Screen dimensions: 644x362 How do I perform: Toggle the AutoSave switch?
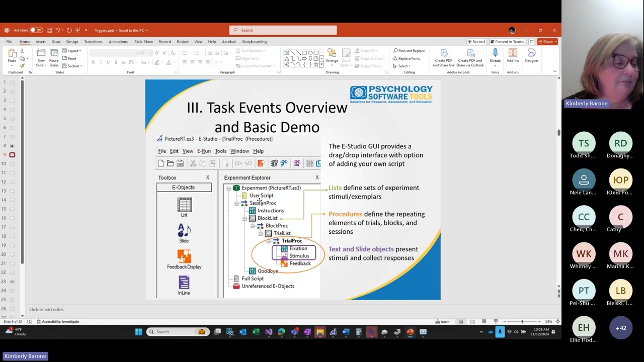click(36, 30)
